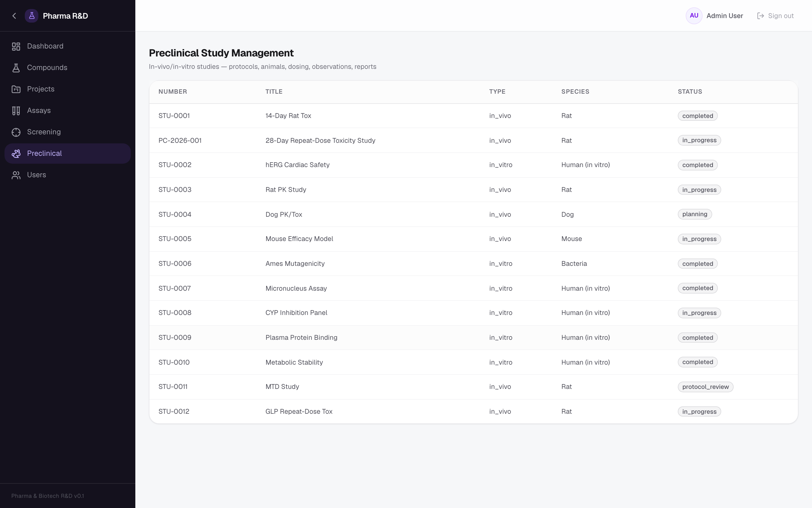Click the Bacteria species cell

pyautogui.click(x=574, y=264)
